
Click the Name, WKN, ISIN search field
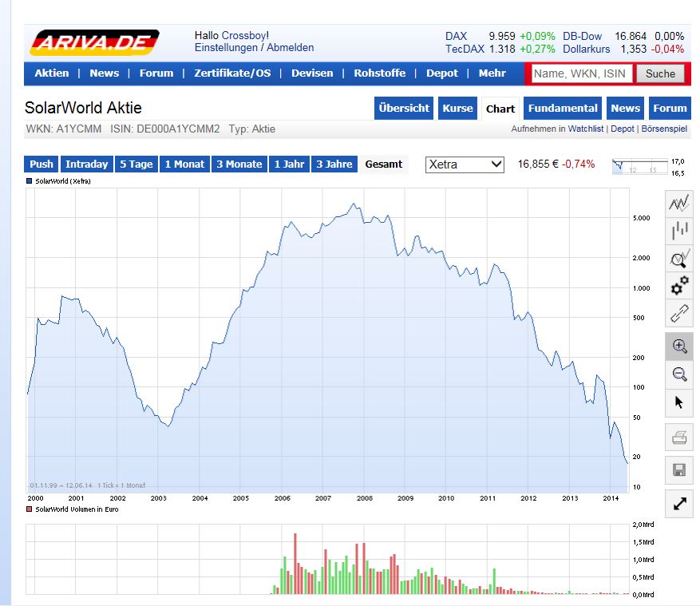point(581,73)
